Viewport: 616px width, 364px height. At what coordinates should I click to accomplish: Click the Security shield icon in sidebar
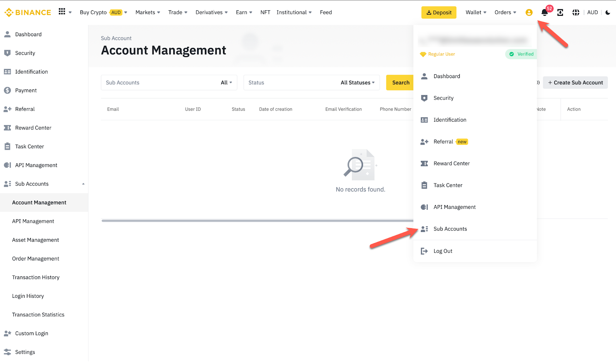pyautogui.click(x=7, y=53)
